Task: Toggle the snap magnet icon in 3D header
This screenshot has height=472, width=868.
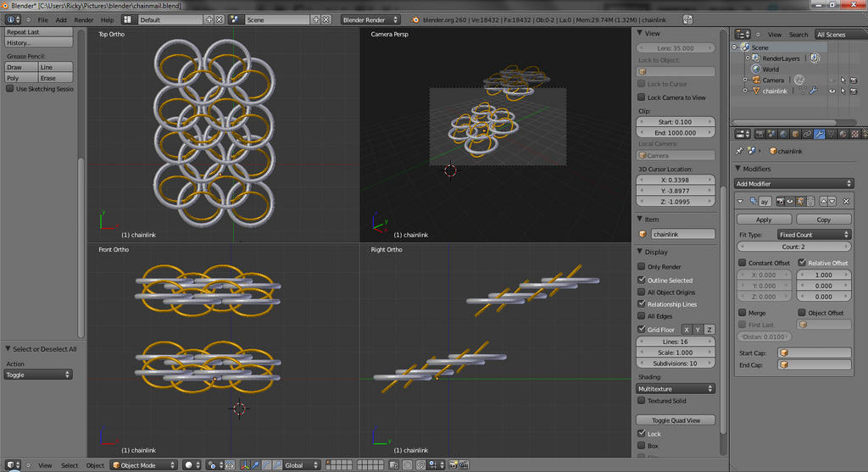Action: (x=420, y=465)
